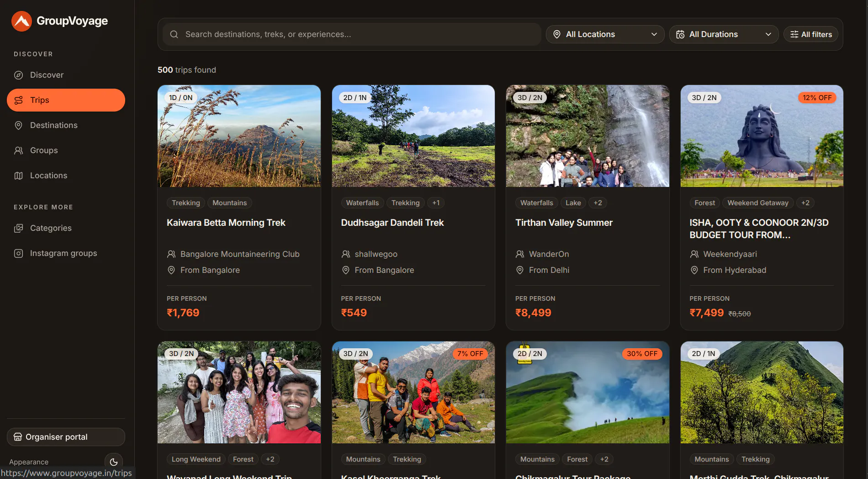
Task: Click the GroupVoyage logo icon
Action: [x=21, y=21]
